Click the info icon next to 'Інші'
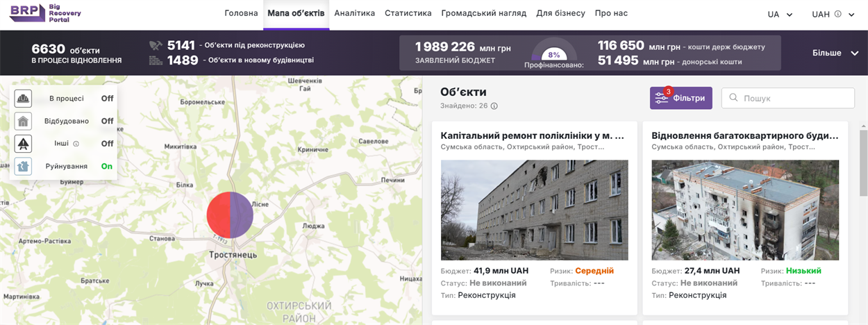Screen dimensions: 868x325 coord(76,144)
